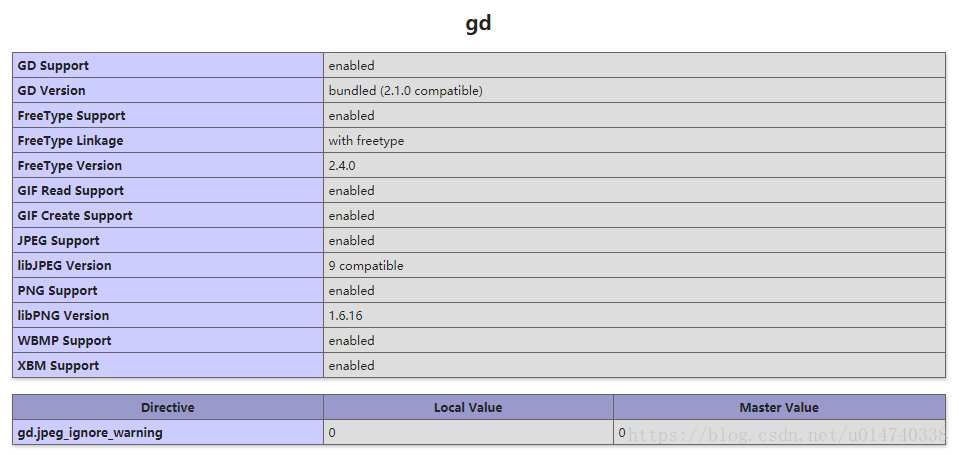
Task: Select the "JPEG Support" label cell
Action: (168, 241)
